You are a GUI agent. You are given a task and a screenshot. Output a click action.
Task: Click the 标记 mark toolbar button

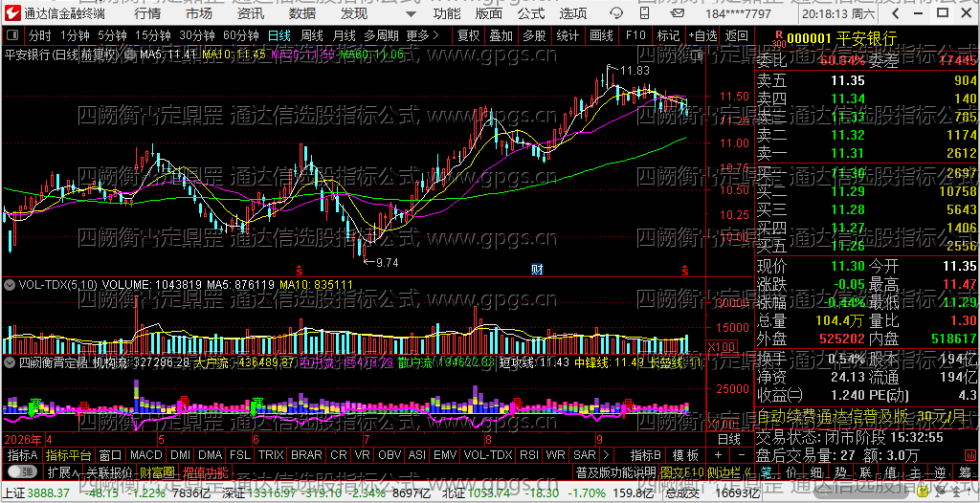pyautogui.click(x=668, y=35)
